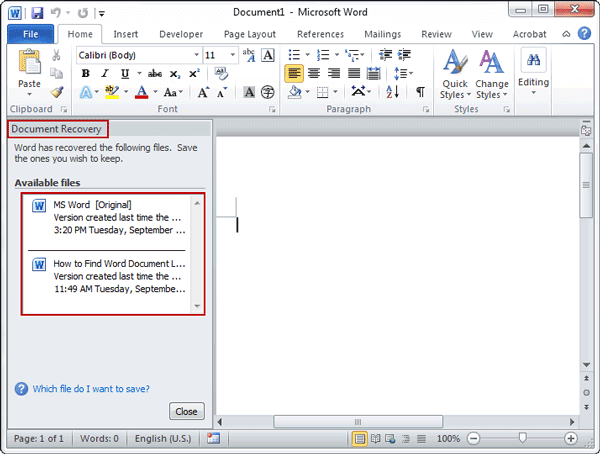The image size is (600, 454).
Task: Switch to the Mailings tab
Action: coord(383,34)
